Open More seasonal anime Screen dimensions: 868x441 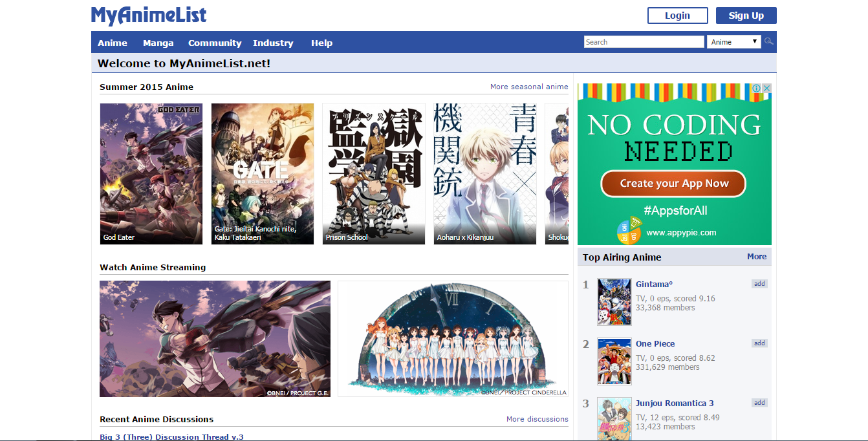click(x=529, y=86)
